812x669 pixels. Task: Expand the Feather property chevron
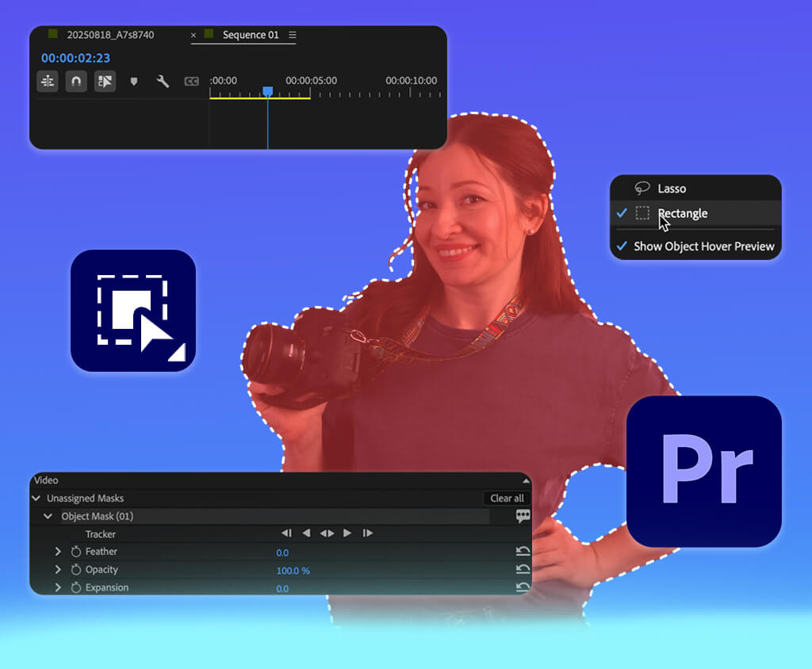click(58, 552)
